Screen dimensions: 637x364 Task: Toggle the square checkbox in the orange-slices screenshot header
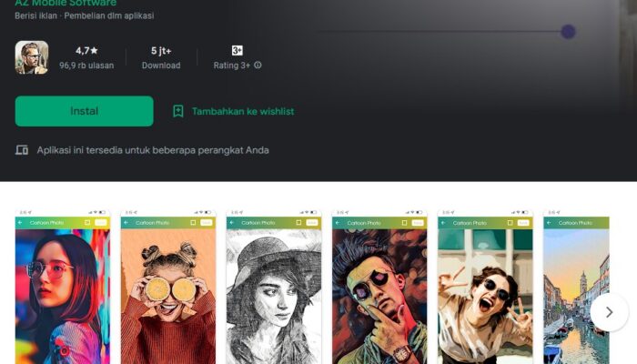click(193, 222)
